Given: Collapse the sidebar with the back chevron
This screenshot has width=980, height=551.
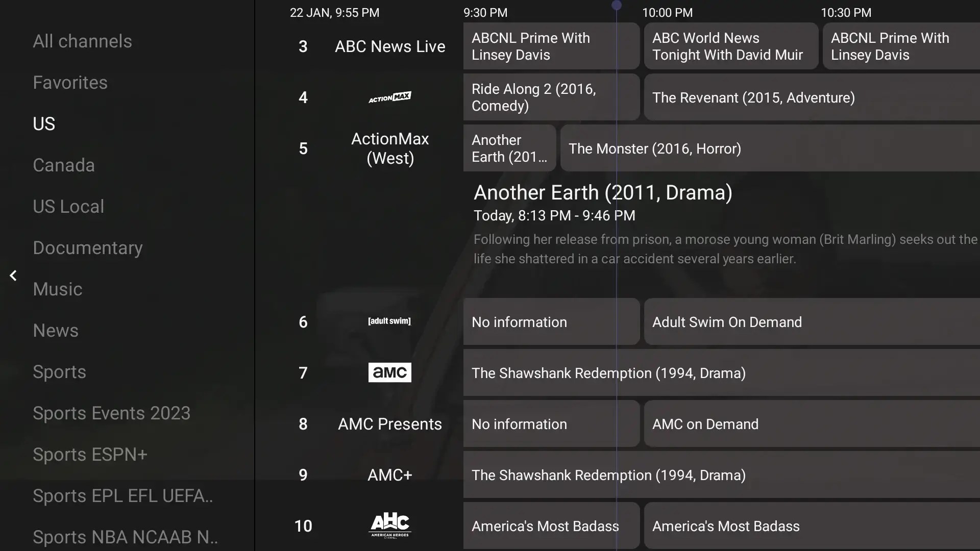Looking at the screenshot, I should [x=13, y=275].
